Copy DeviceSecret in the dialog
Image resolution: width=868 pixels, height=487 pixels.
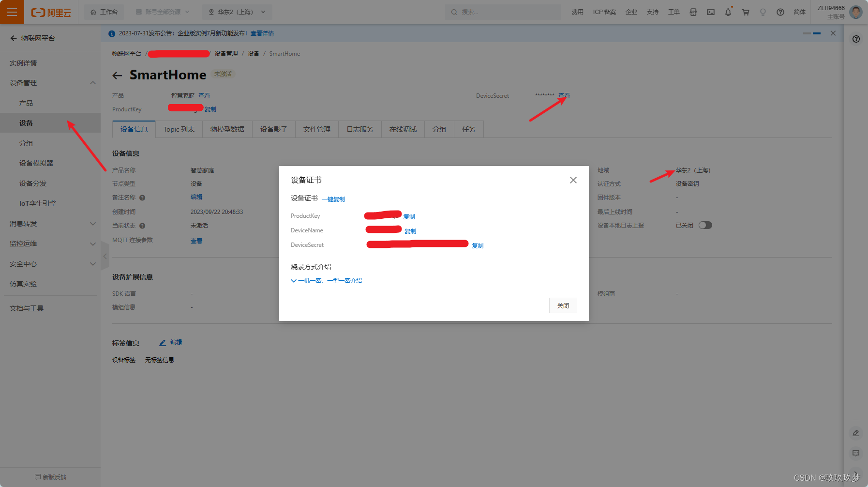[x=478, y=246]
